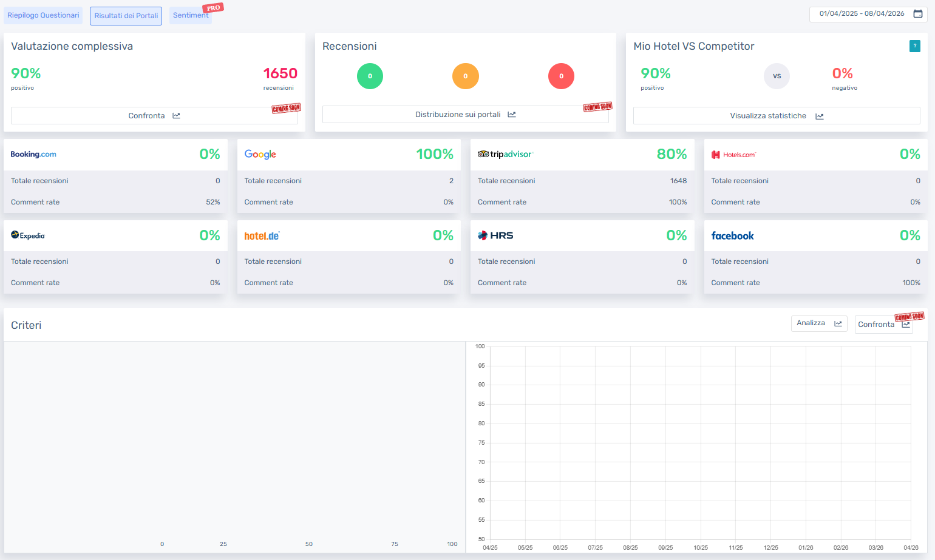Click the green positive reviews circle
Viewport: 935px width, 560px height.
click(370, 76)
